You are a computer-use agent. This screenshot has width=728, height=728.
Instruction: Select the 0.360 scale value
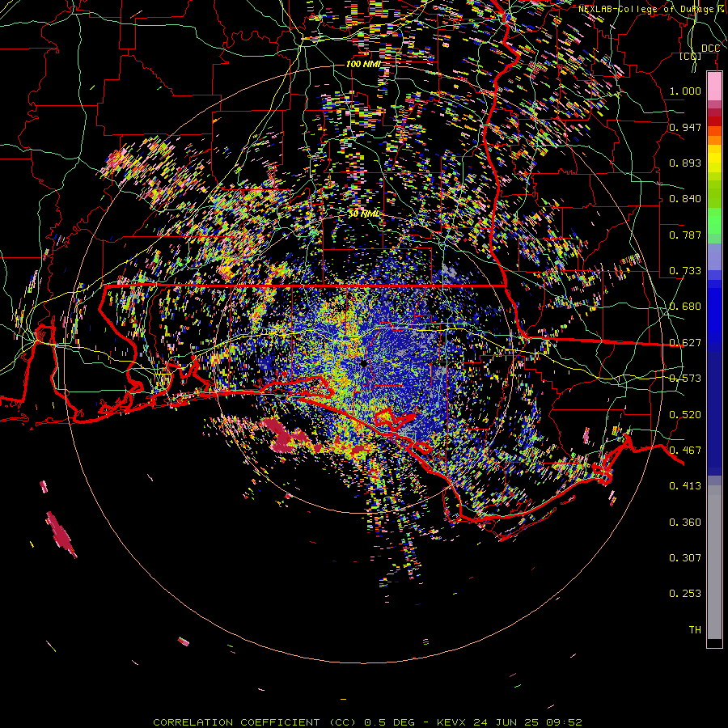pyautogui.click(x=685, y=523)
